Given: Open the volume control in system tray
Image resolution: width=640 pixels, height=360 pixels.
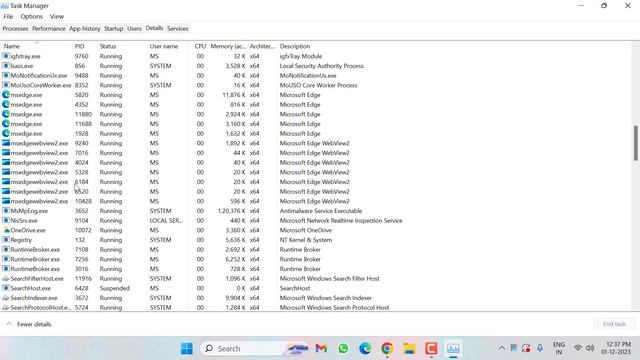Looking at the screenshot, I should pos(590,348).
